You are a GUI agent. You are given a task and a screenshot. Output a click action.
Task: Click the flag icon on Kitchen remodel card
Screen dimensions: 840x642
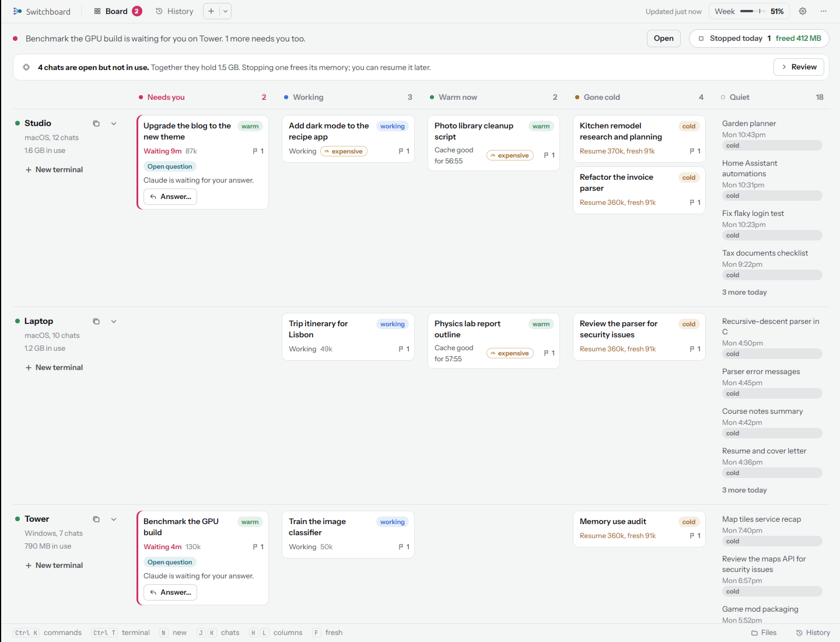(x=692, y=151)
